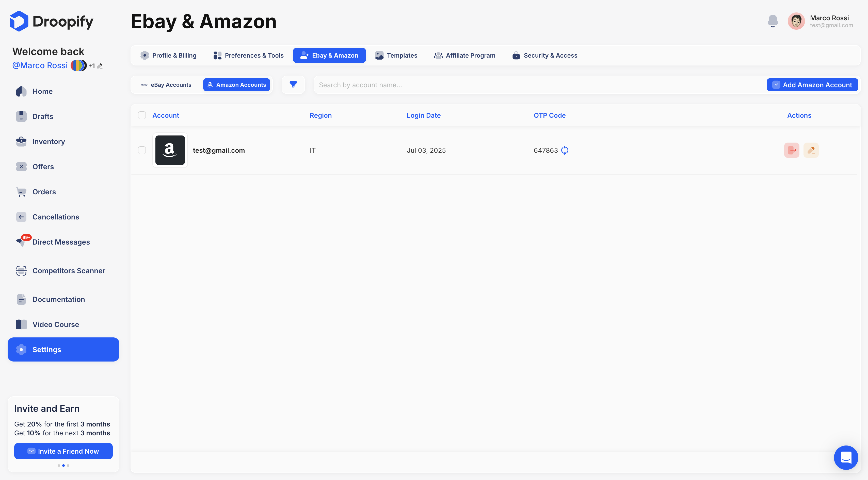Click the edit pencil next to @Marco Rossi
This screenshot has height=480, width=868.
coord(100,66)
